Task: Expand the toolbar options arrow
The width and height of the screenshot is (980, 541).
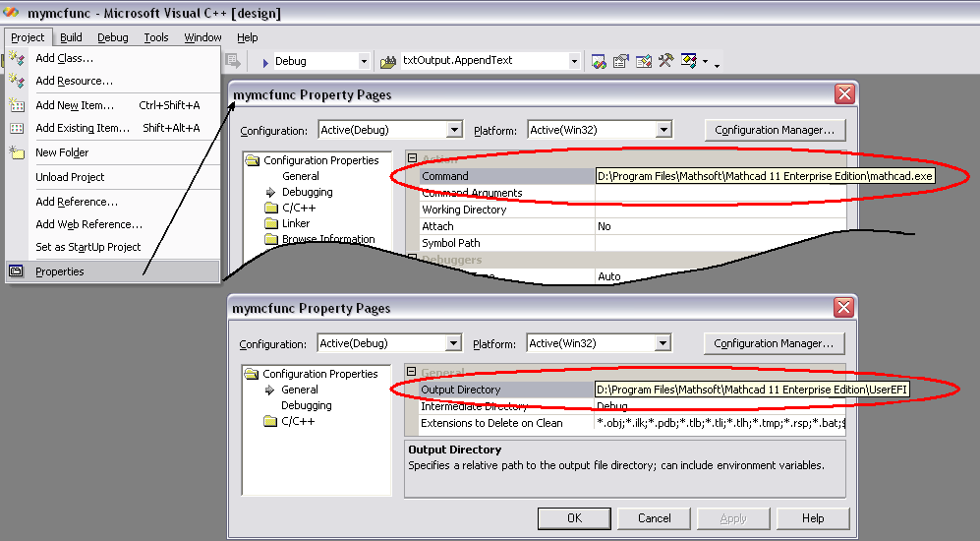Action: (x=717, y=65)
